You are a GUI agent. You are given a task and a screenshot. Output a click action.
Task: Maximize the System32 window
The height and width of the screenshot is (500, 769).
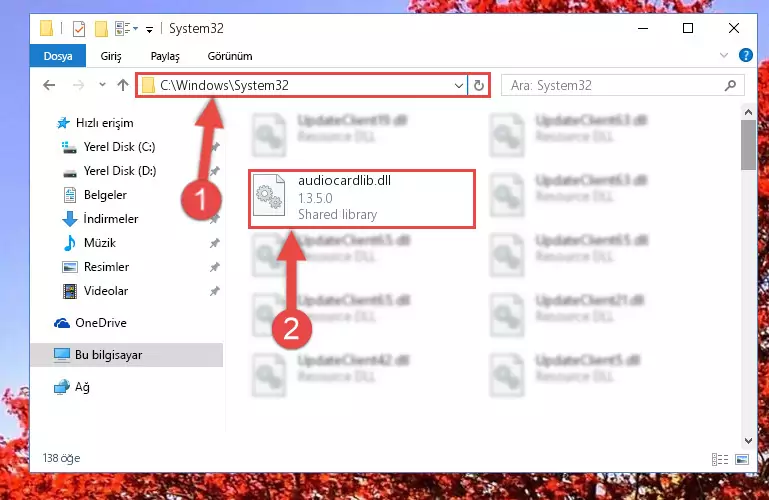688,28
